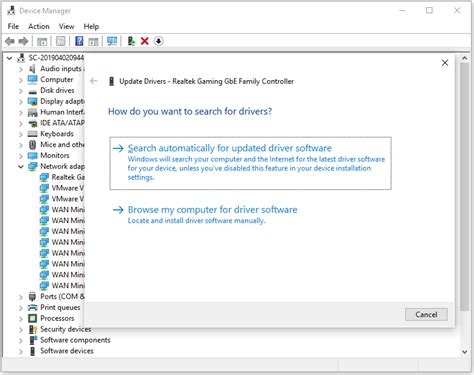Click the Show/Hide console tree toolbar icon

click(x=42, y=41)
